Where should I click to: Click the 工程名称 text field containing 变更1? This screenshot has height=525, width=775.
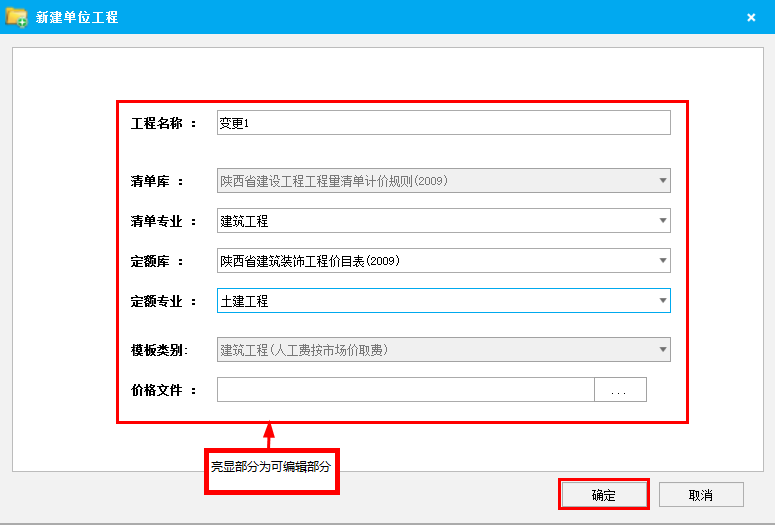point(443,123)
